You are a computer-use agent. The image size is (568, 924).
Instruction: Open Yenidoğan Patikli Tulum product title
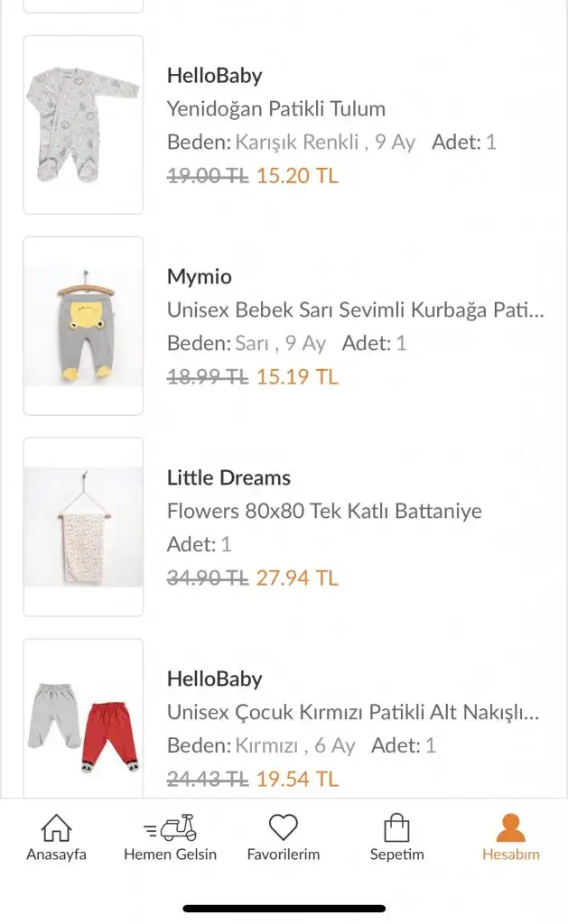(276, 109)
